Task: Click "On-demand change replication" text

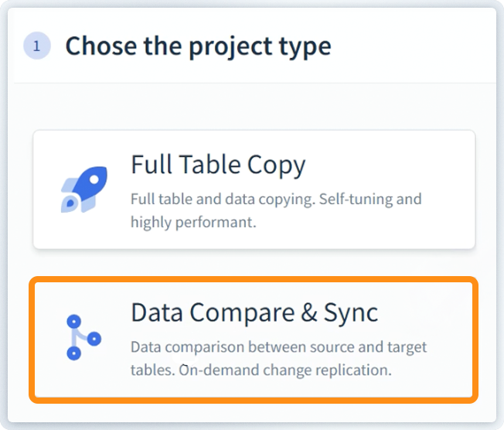Action: [285, 370]
